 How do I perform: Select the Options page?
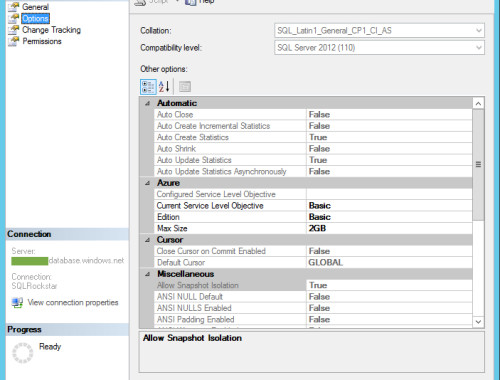click(35, 18)
